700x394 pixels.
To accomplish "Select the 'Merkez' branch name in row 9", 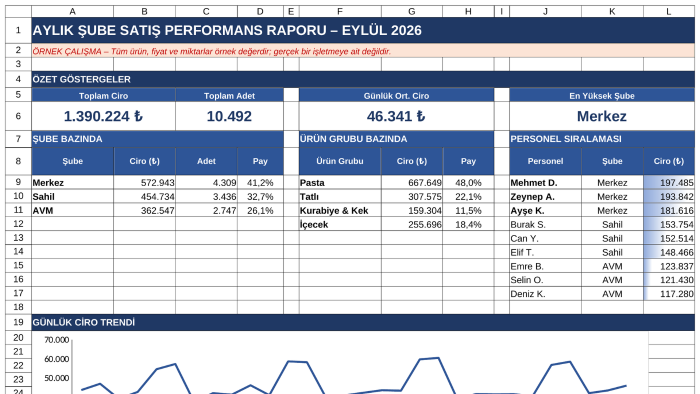I will click(72, 182).
